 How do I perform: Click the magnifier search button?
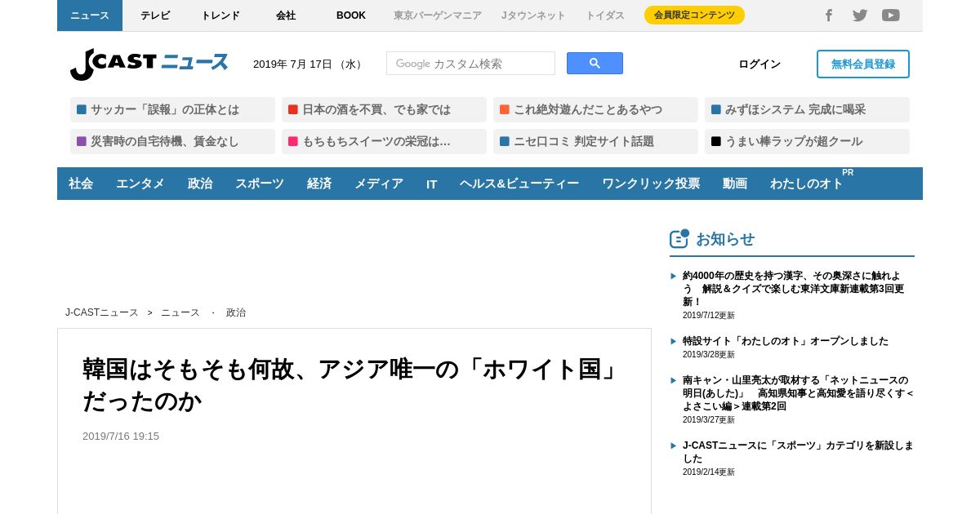[595, 64]
